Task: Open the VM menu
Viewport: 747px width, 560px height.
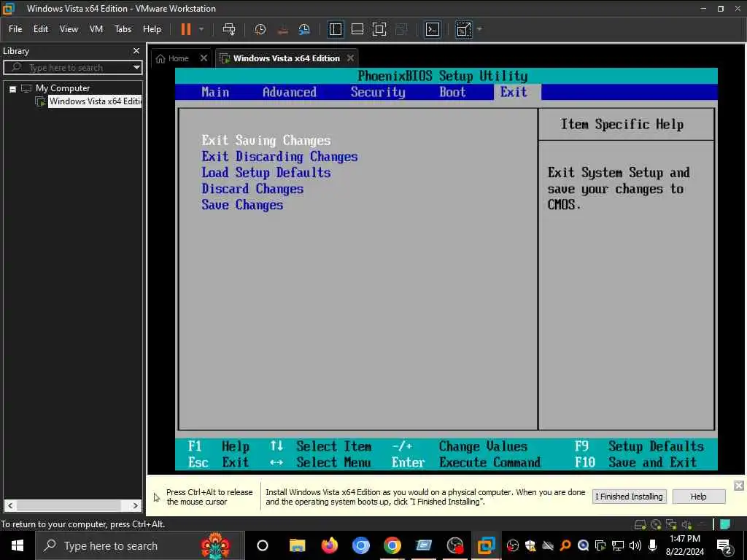Action: coord(96,29)
